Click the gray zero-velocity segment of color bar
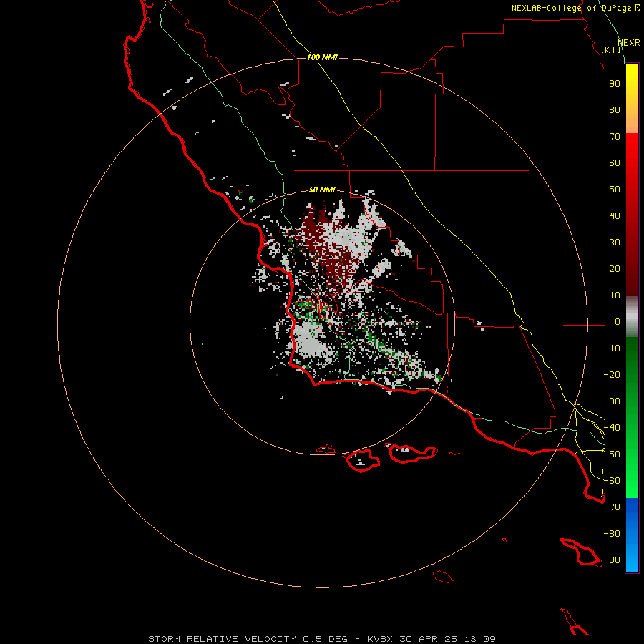 [632, 317]
